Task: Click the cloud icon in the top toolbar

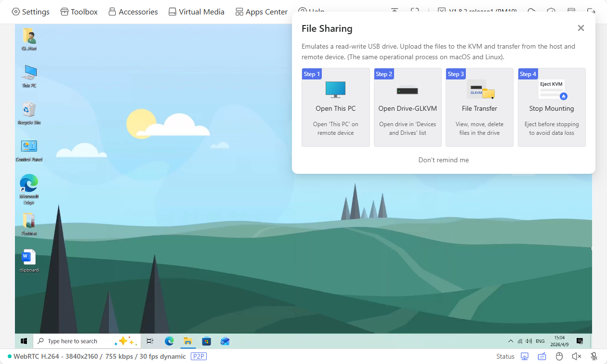Action: tap(531, 10)
